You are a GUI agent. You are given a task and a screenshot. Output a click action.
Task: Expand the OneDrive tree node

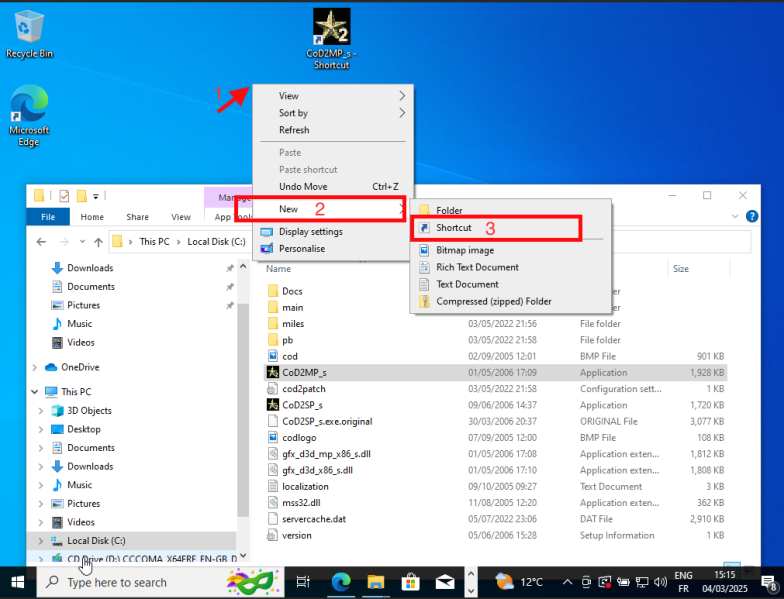click(x=37, y=367)
